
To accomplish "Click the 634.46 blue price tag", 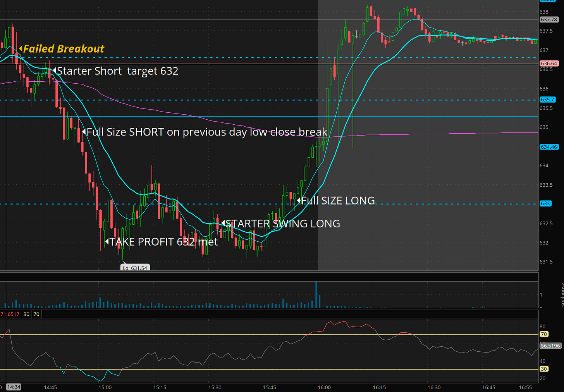I will click(549, 147).
